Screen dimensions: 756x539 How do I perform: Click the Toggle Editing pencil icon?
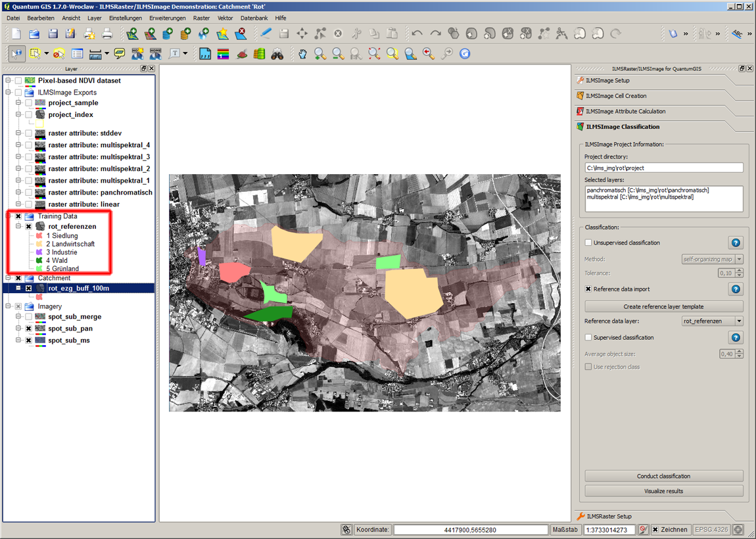coord(266,34)
